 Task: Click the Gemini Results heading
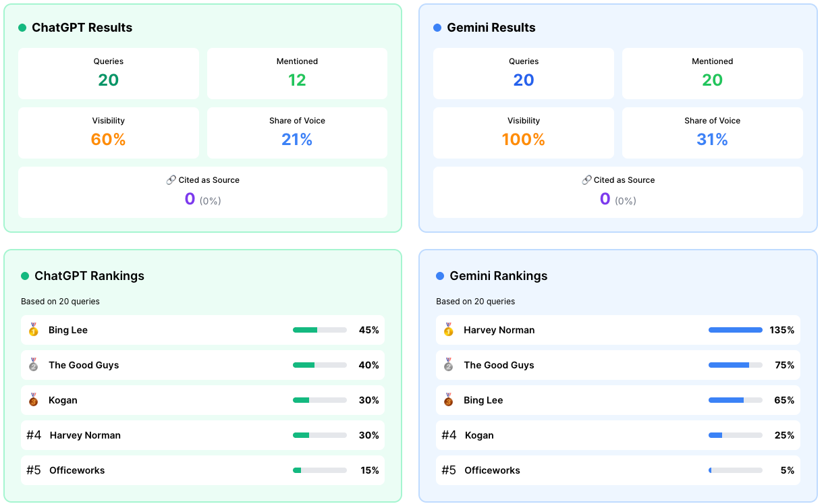point(491,28)
